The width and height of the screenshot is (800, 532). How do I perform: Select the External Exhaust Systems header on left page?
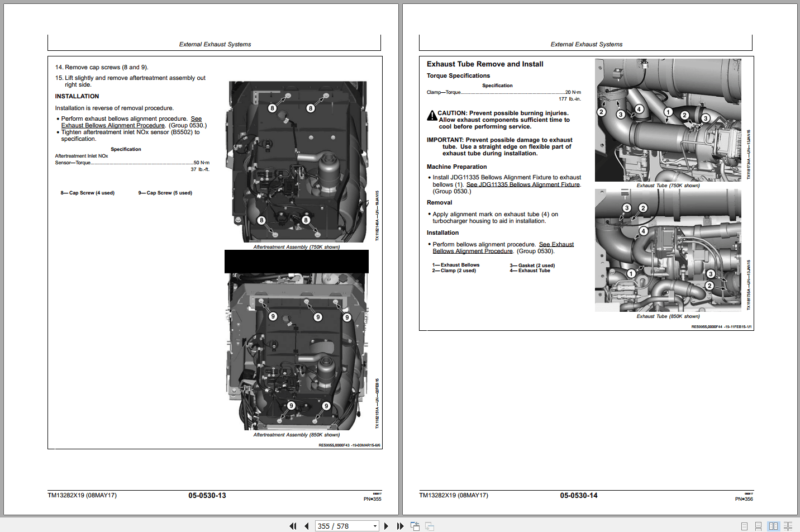pos(215,44)
